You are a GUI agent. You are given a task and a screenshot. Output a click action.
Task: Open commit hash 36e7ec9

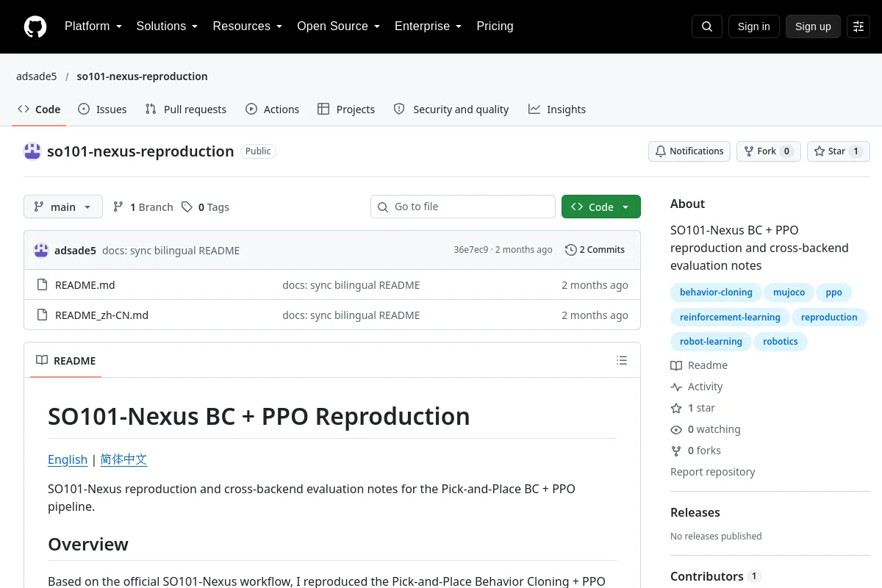coord(471,250)
